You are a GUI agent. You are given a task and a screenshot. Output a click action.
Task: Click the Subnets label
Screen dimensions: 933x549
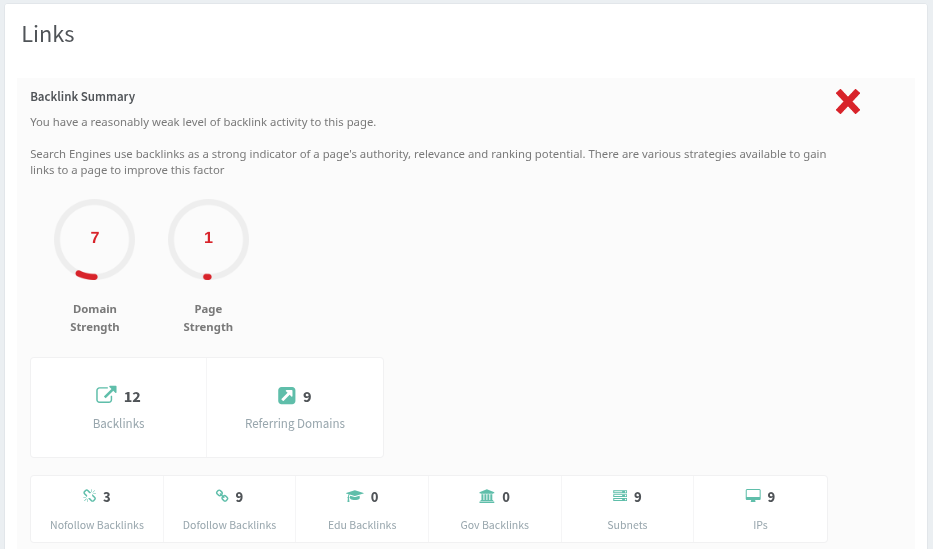tap(627, 525)
